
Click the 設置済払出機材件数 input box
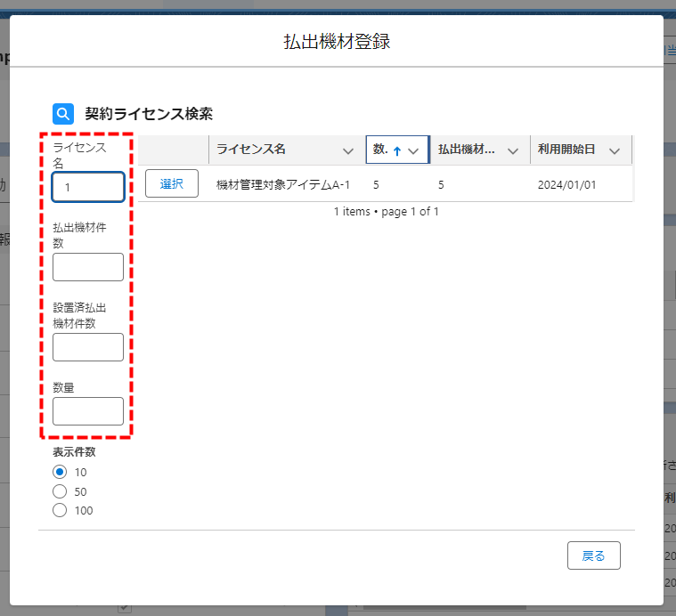point(88,347)
